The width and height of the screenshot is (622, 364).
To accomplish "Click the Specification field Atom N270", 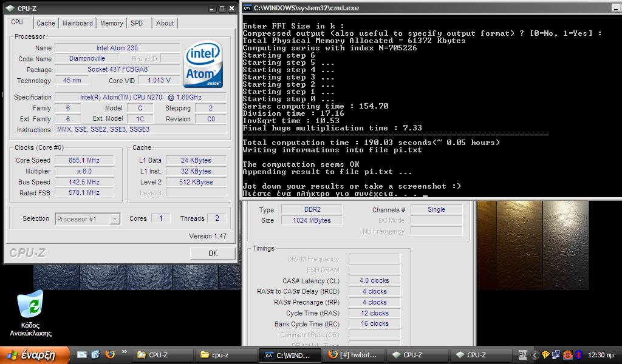I will pos(141,97).
